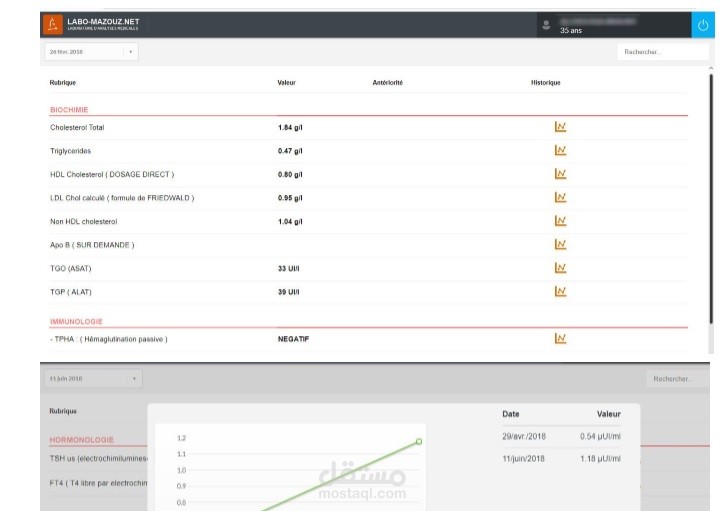This screenshot has width=725, height=511.
Task: Click the Valeur column header in top table
Action: (286, 83)
